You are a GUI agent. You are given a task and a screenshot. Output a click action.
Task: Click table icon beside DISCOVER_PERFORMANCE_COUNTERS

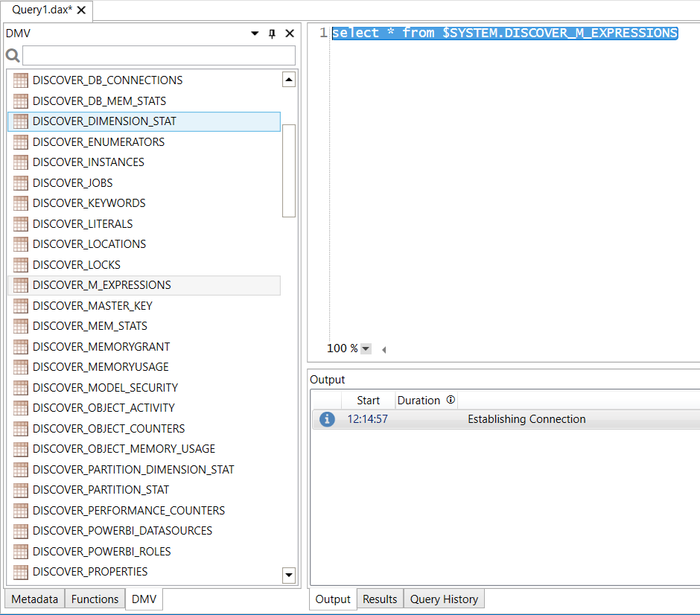click(x=21, y=511)
